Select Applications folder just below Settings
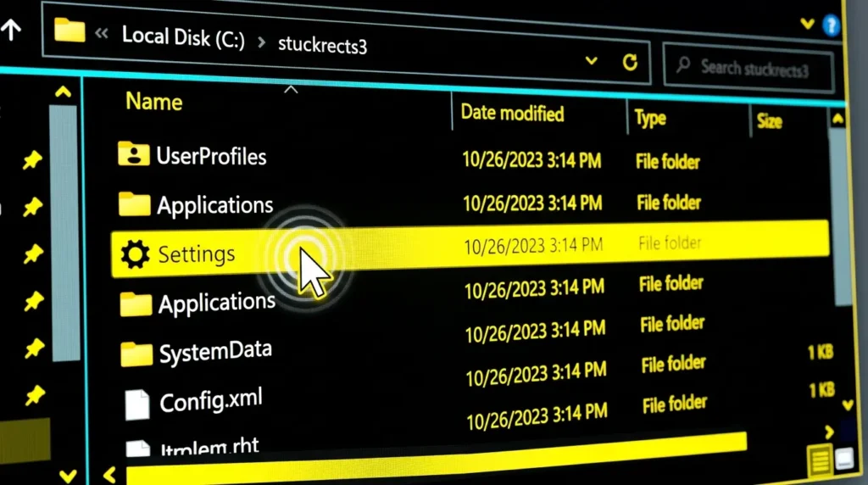 (x=217, y=304)
